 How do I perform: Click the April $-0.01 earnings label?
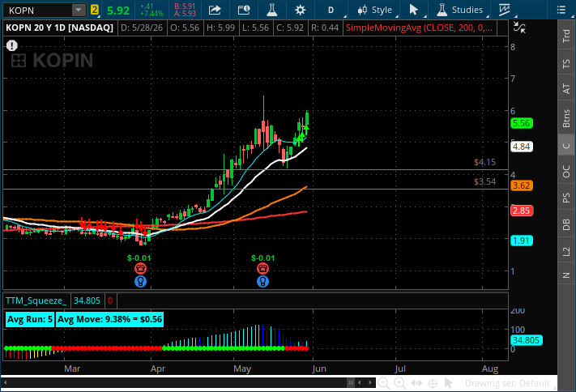tap(139, 258)
